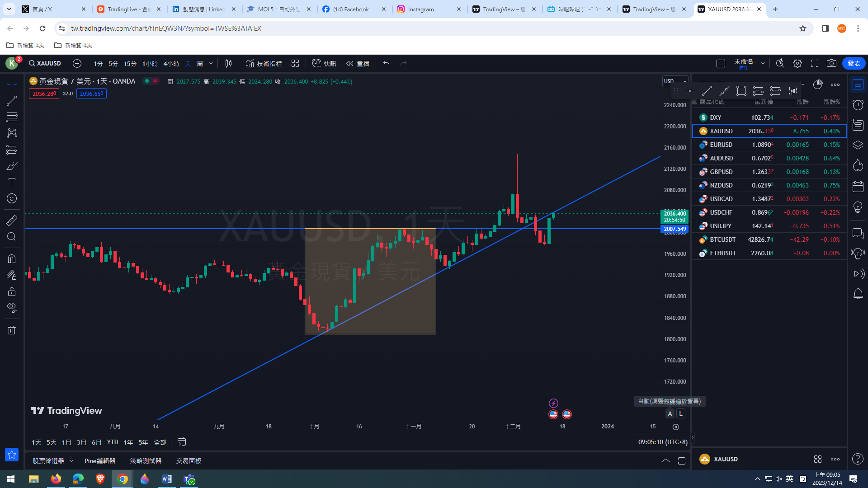868x488 pixels.
Task: Toggle magnet mode for drawings
Action: coord(12,259)
